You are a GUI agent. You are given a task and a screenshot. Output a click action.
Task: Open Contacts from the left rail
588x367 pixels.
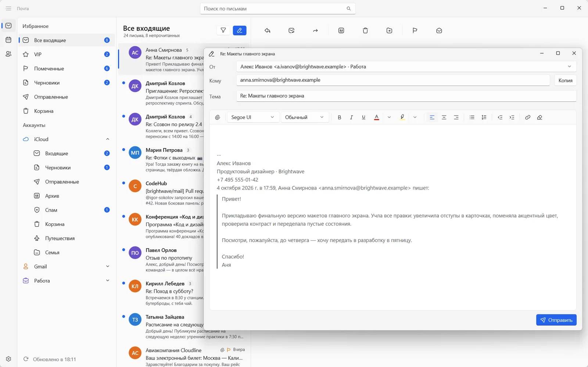tap(8, 54)
